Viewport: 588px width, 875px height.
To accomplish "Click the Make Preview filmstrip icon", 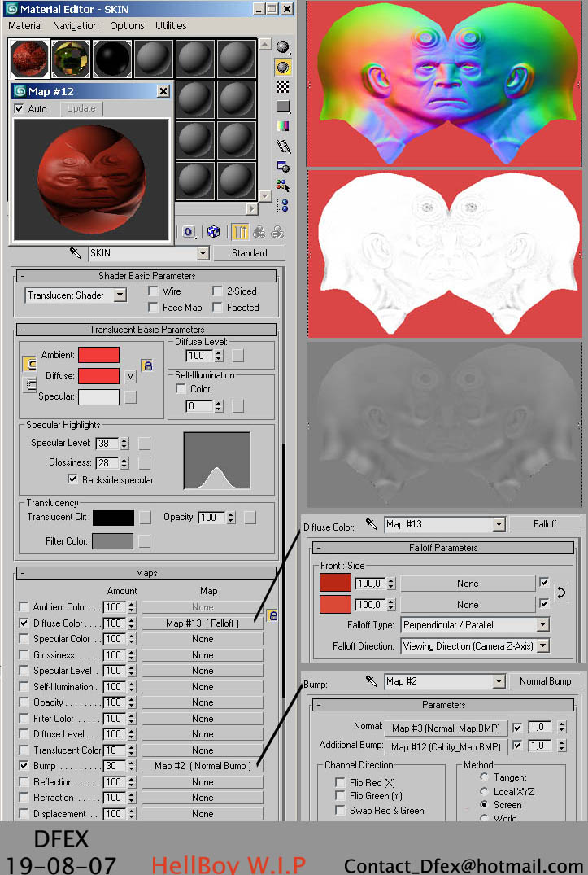I will click(283, 147).
